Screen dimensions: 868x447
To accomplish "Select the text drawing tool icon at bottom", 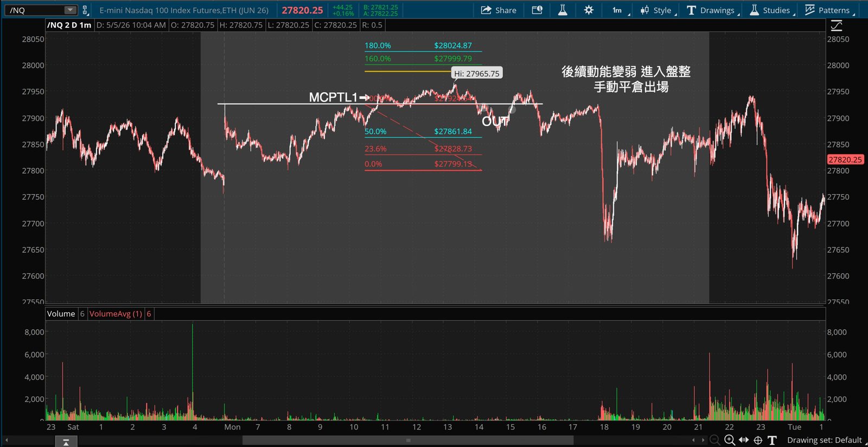I will click(772, 440).
